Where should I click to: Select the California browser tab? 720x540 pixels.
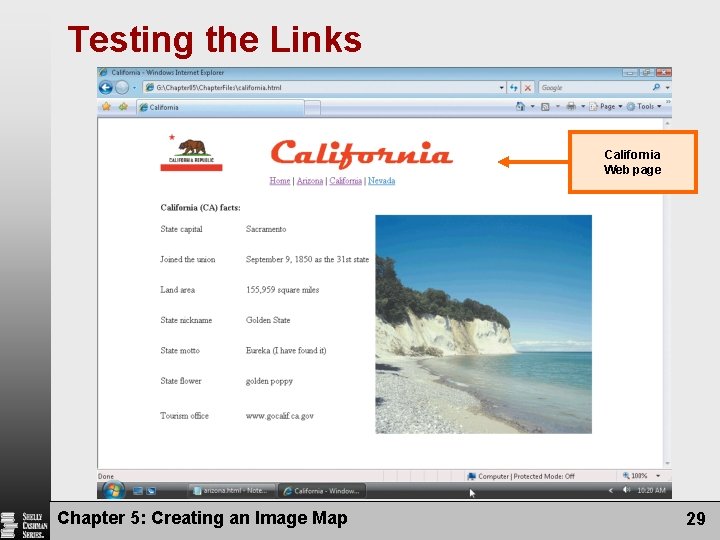tap(220, 107)
